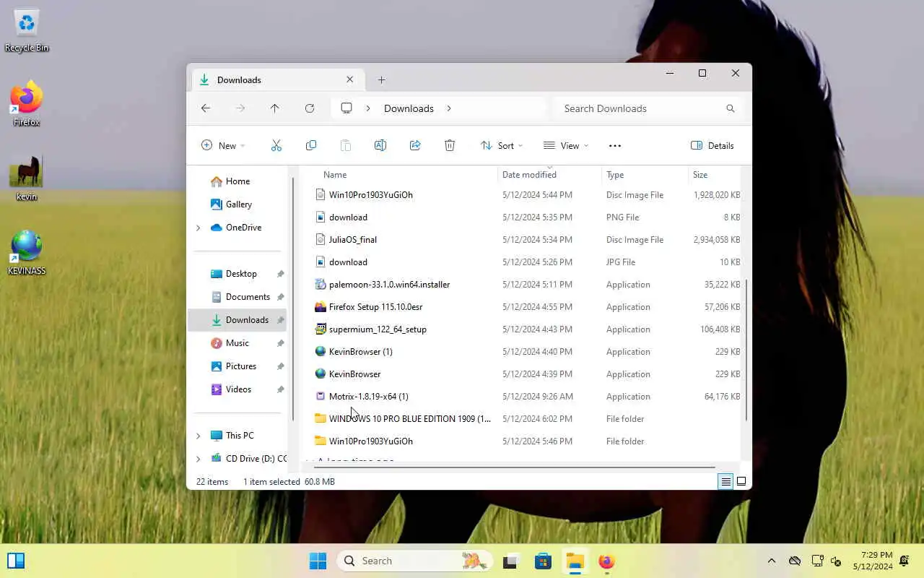This screenshot has width=924, height=578.
Task: Open Microsoft Store from taskbar
Action: (543, 561)
